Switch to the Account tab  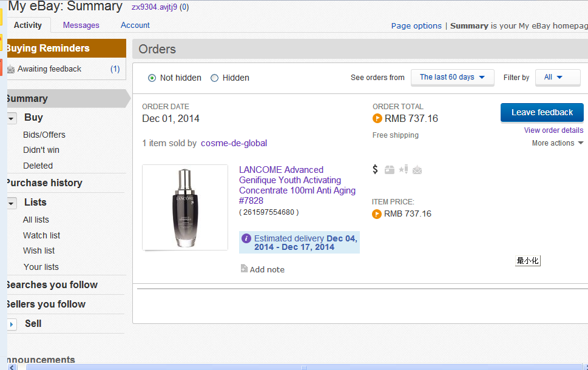135,25
